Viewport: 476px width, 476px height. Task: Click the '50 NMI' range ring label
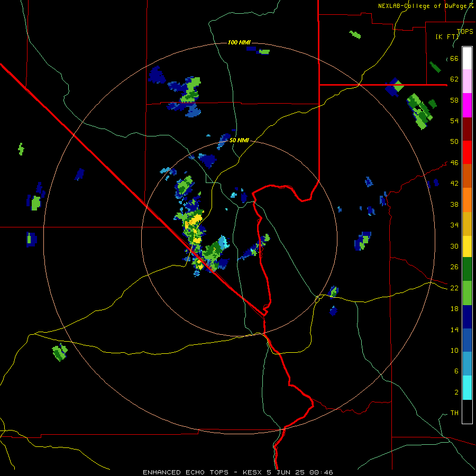239,140
